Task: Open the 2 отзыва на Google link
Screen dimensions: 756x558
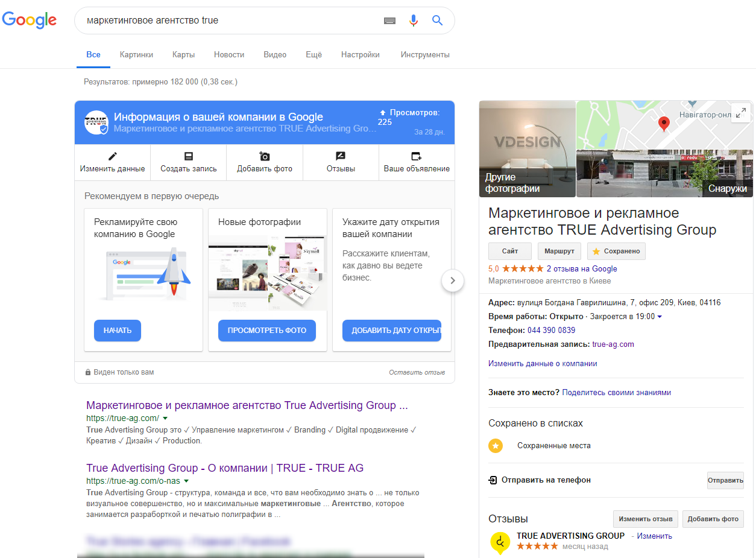Action: 582,269
